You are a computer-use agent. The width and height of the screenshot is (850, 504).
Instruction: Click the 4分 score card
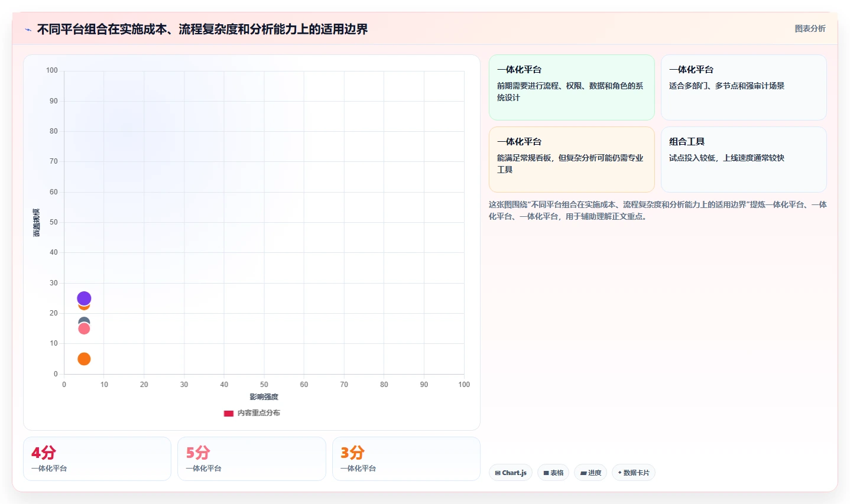coord(97,459)
